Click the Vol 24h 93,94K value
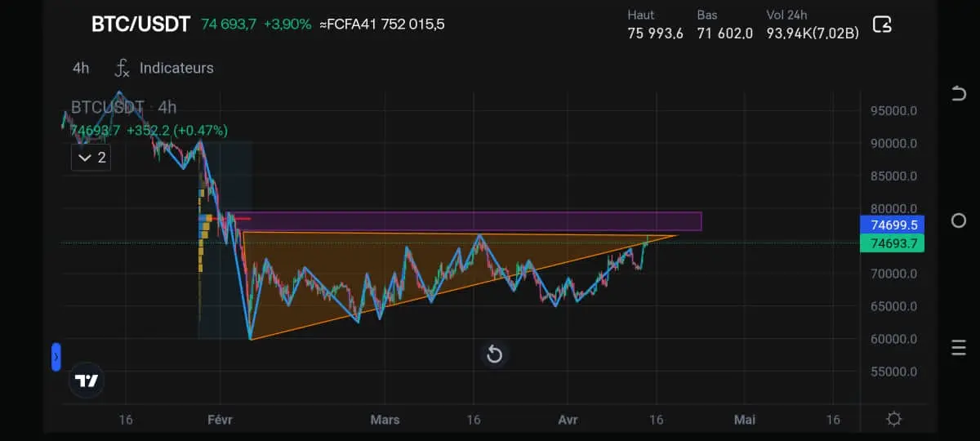 coord(813,33)
